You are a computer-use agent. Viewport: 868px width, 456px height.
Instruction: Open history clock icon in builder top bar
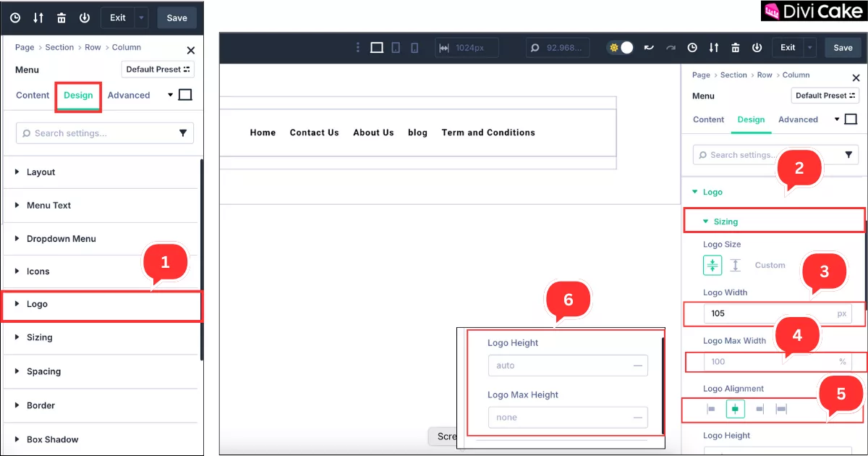(692, 48)
